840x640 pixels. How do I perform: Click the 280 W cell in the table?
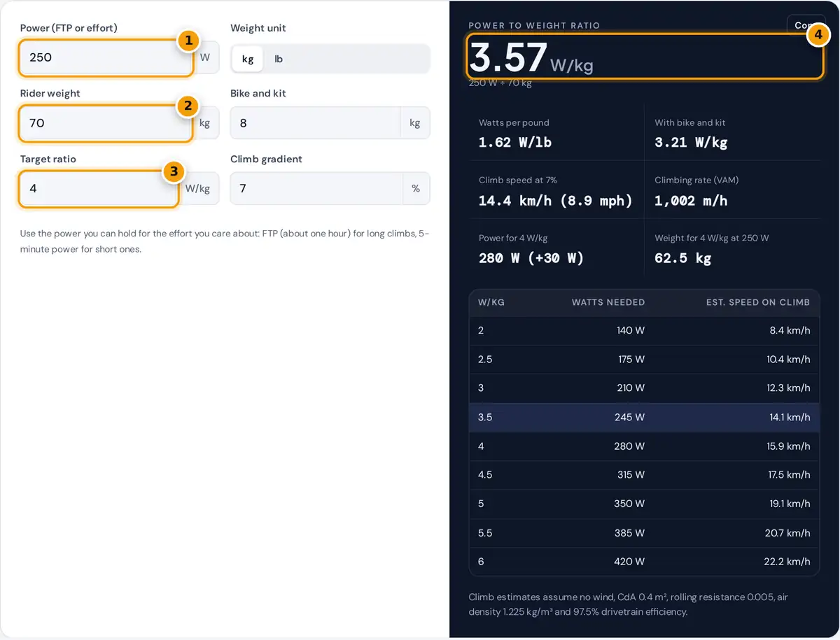(630, 446)
